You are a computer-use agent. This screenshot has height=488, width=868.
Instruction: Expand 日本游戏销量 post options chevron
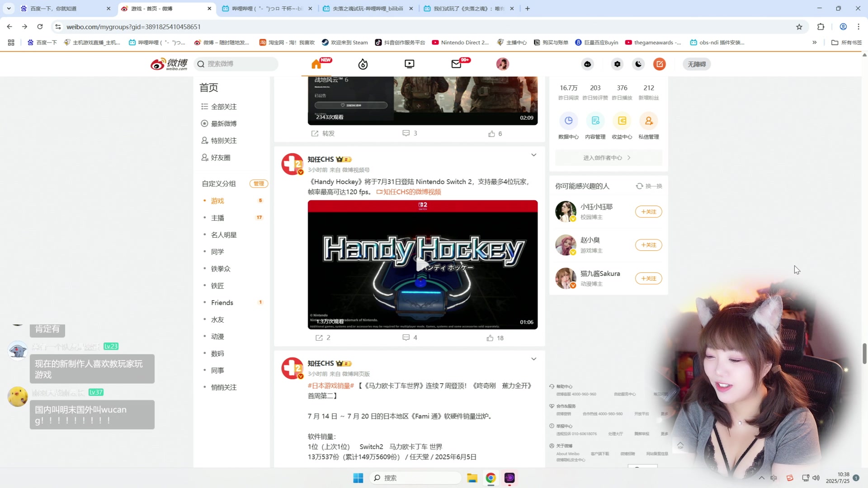533,359
